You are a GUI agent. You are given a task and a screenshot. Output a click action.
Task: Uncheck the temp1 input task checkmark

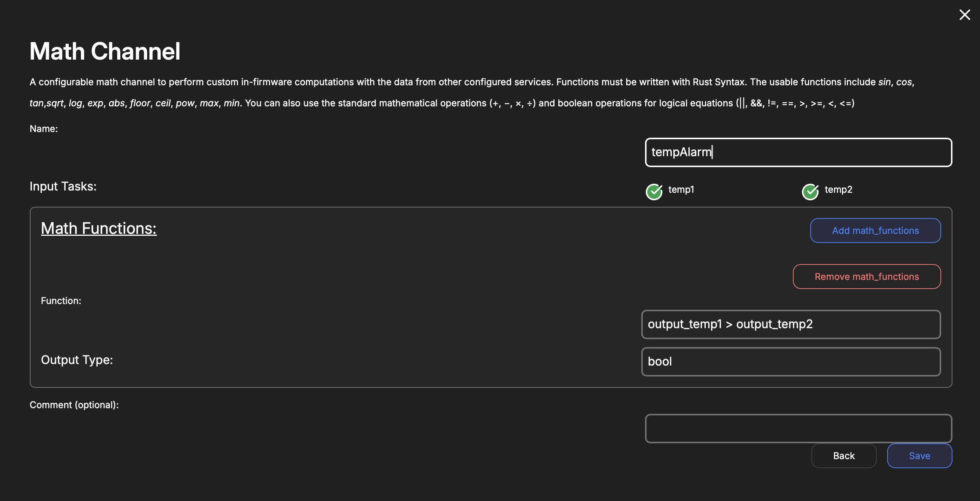pyautogui.click(x=654, y=191)
